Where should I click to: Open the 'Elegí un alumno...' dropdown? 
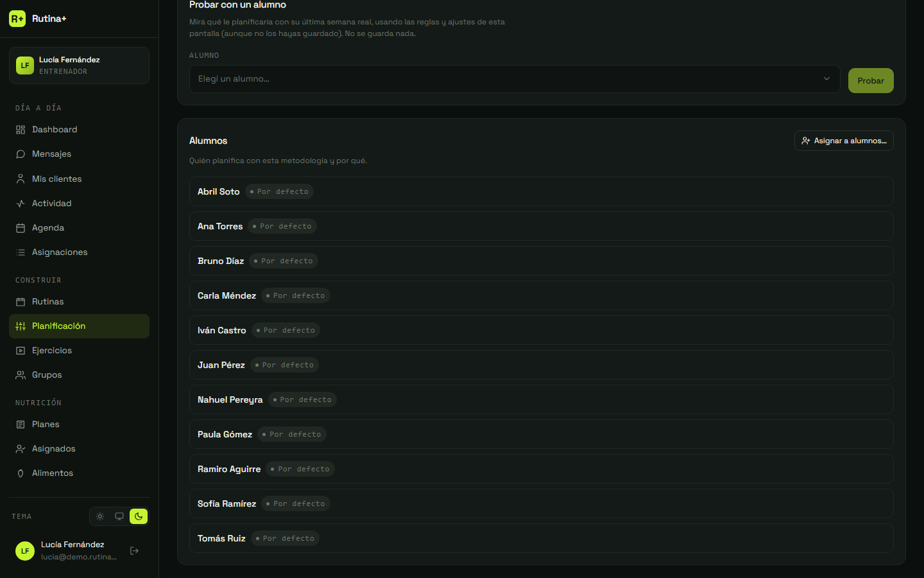(515, 79)
